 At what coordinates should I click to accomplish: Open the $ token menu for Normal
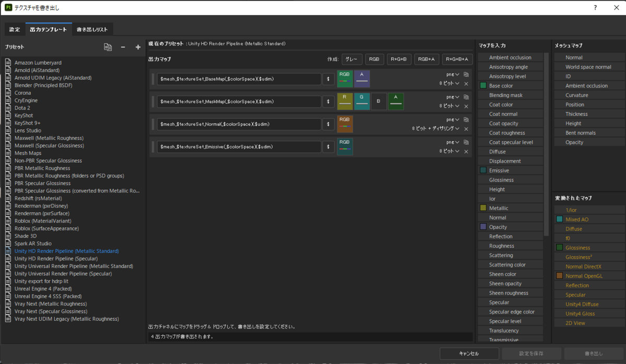pyautogui.click(x=328, y=124)
